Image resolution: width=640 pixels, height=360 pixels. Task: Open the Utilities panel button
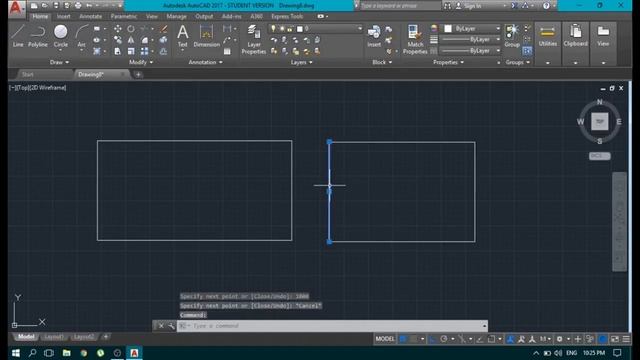point(547,43)
